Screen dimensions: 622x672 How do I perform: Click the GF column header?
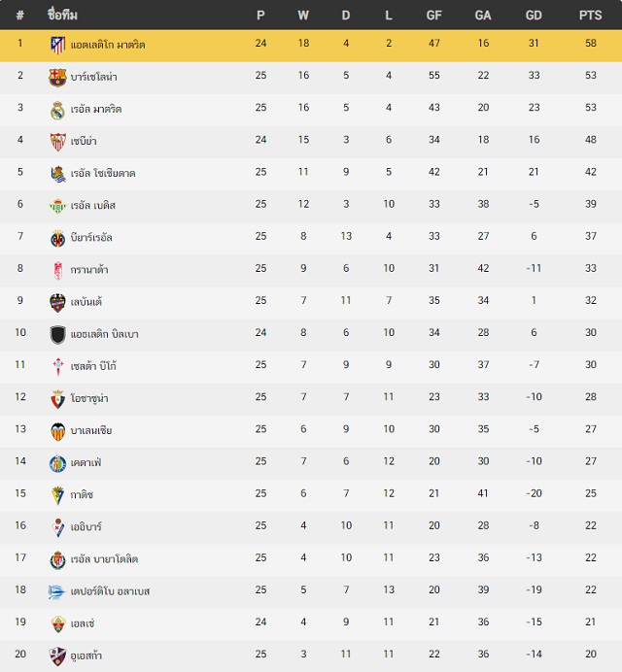coord(433,16)
